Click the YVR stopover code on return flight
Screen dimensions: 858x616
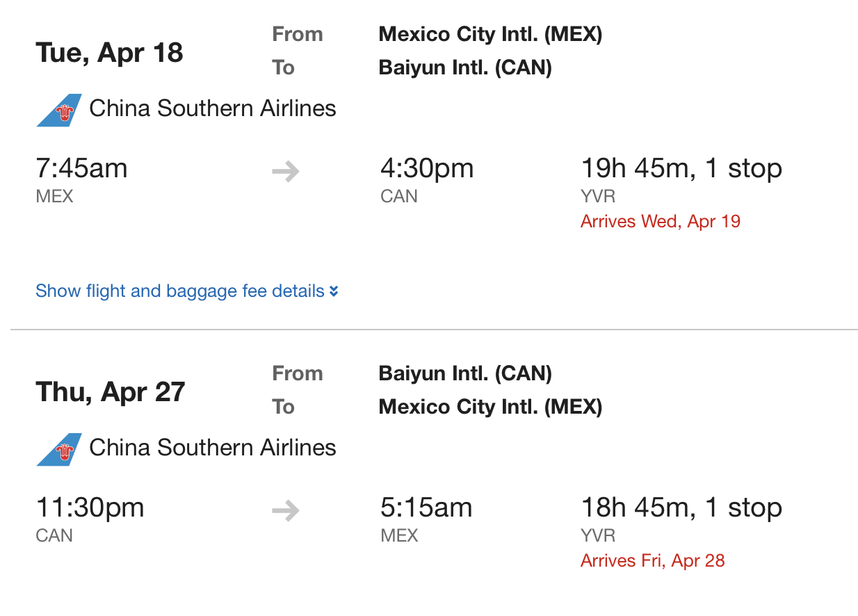click(x=598, y=535)
